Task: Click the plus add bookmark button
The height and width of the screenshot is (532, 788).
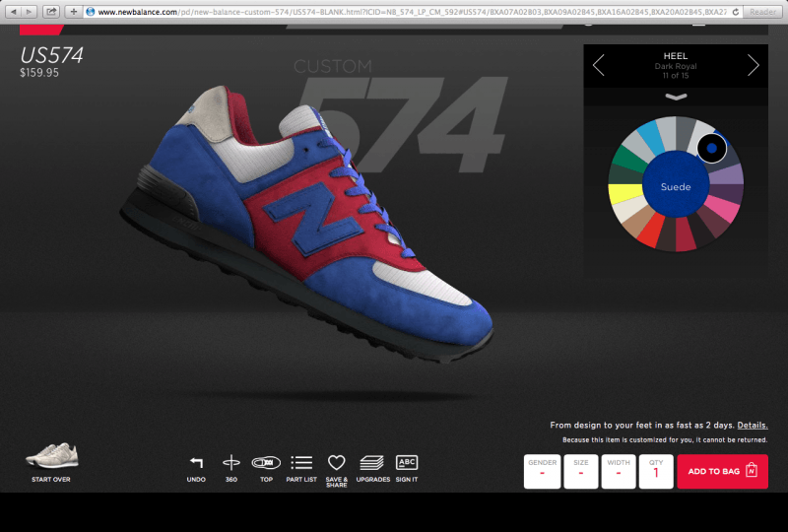Action: 73,11
